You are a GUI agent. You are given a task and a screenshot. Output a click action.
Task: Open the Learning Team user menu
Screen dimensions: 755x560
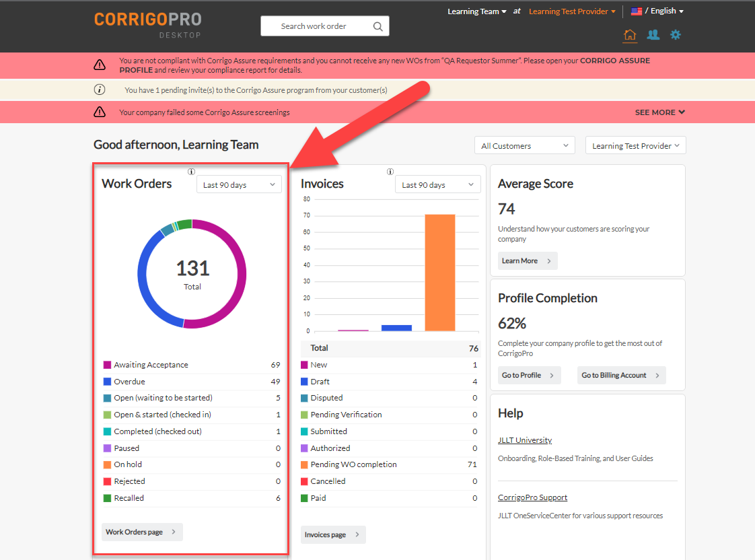click(477, 11)
